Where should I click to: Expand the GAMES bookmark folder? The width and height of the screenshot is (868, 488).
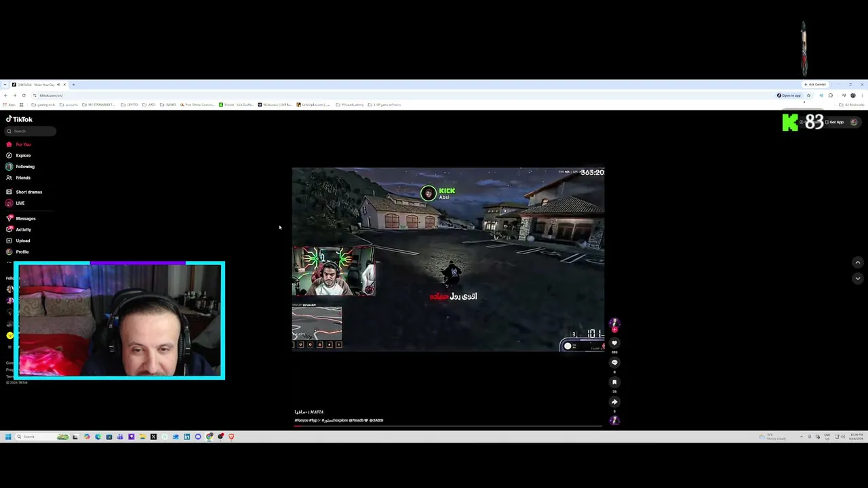(168, 105)
